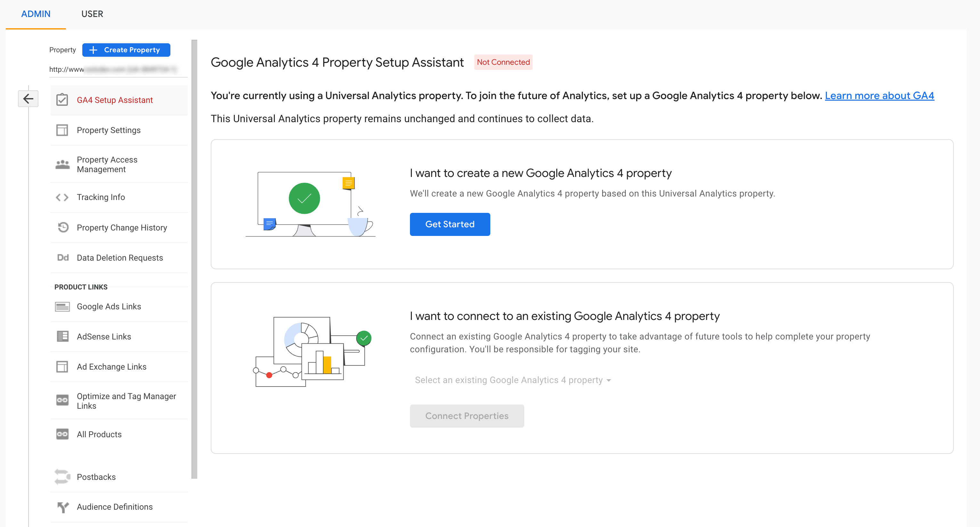Click the Property Settings panel icon
The image size is (980, 527).
pyautogui.click(x=62, y=130)
